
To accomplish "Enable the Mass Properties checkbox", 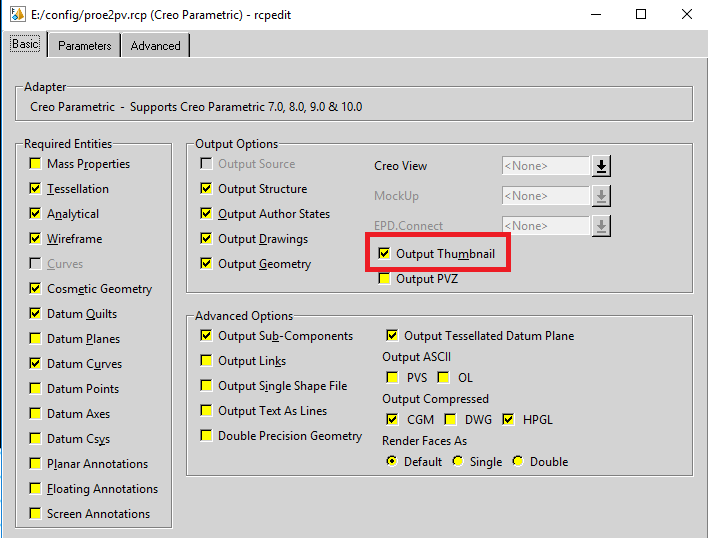I will (35, 164).
